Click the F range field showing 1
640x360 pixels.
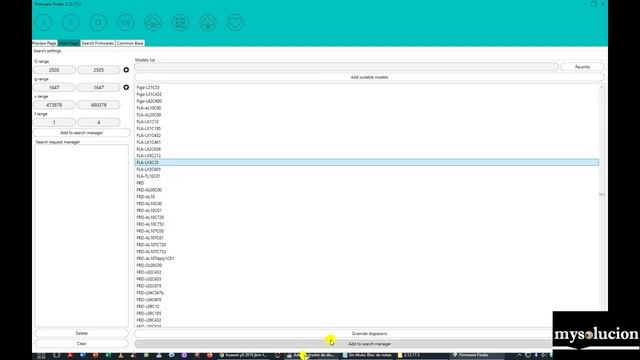[x=54, y=122]
